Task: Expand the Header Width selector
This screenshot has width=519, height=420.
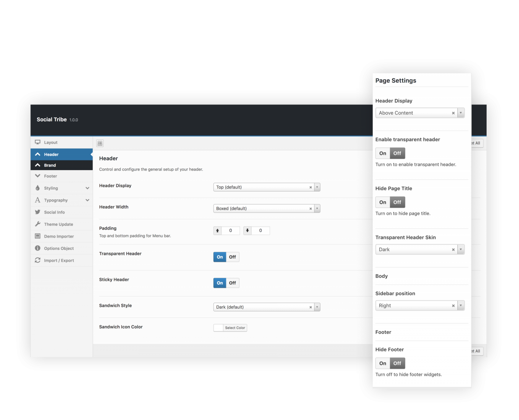Action: coord(316,208)
